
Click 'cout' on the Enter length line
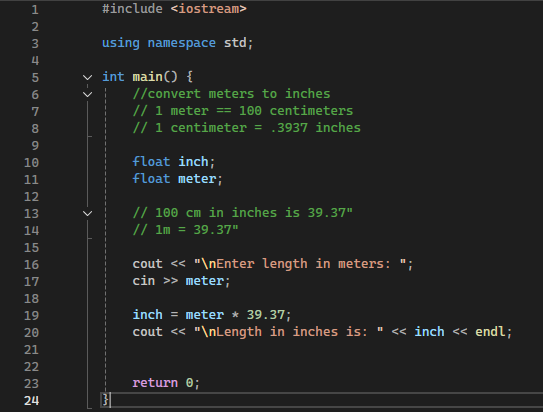(x=148, y=264)
